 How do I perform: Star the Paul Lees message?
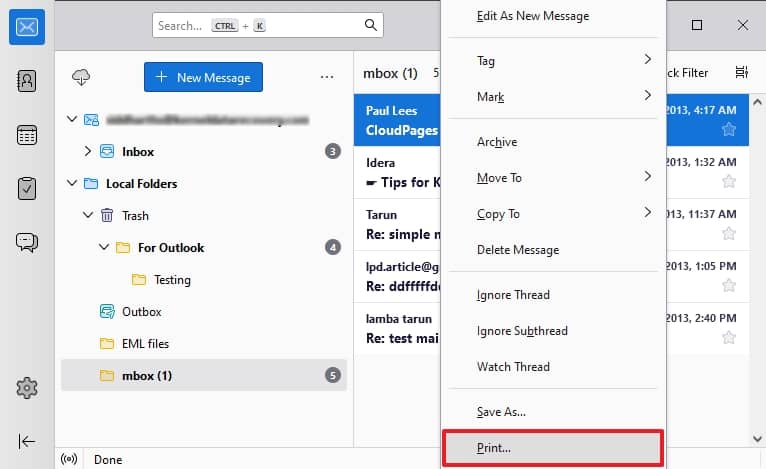coord(729,129)
